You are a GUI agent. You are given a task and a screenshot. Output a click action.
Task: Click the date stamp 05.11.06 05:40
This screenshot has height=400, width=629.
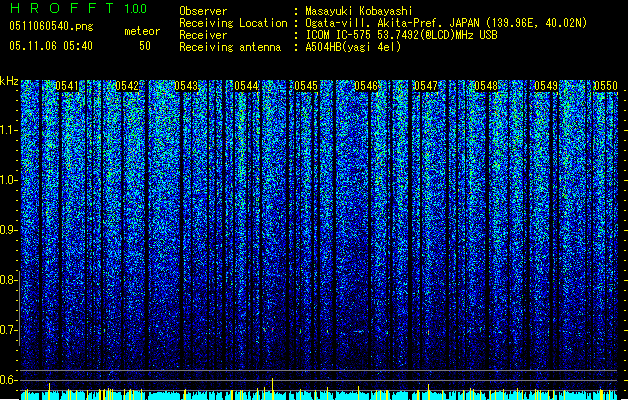coord(51,46)
